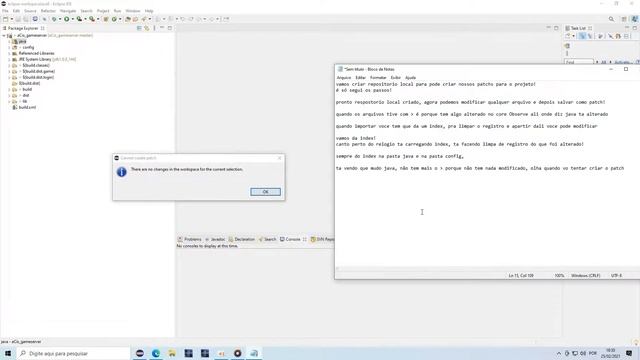Switch to the Console tab
This screenshot has width=640, height=360.
coord(290,239)
